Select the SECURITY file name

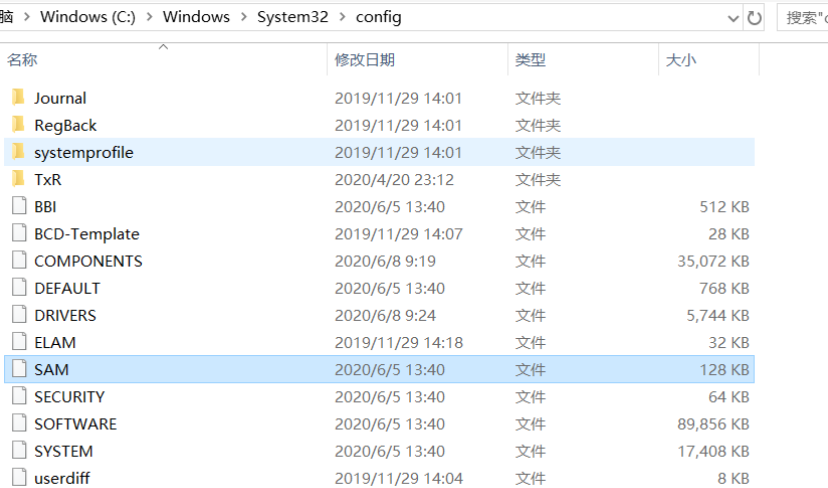point(69,397)
